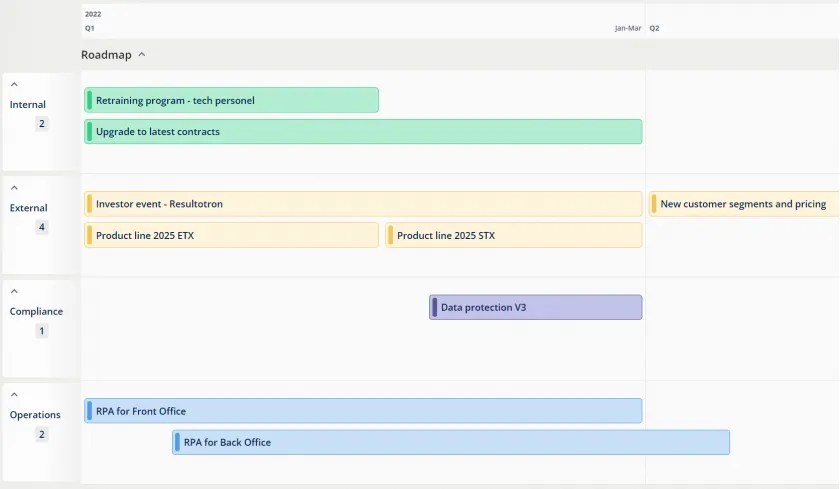Open Retraining program - tech personel item
The height and width of the screenshot is (489, 840).
(x=231, y=100)
